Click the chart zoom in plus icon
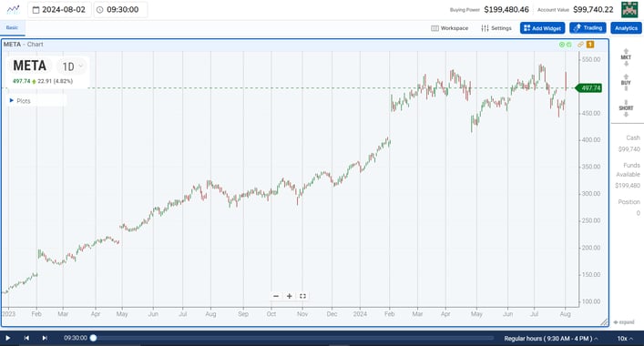Viewport: 644px width, 346px height. [x=289, y=296]
